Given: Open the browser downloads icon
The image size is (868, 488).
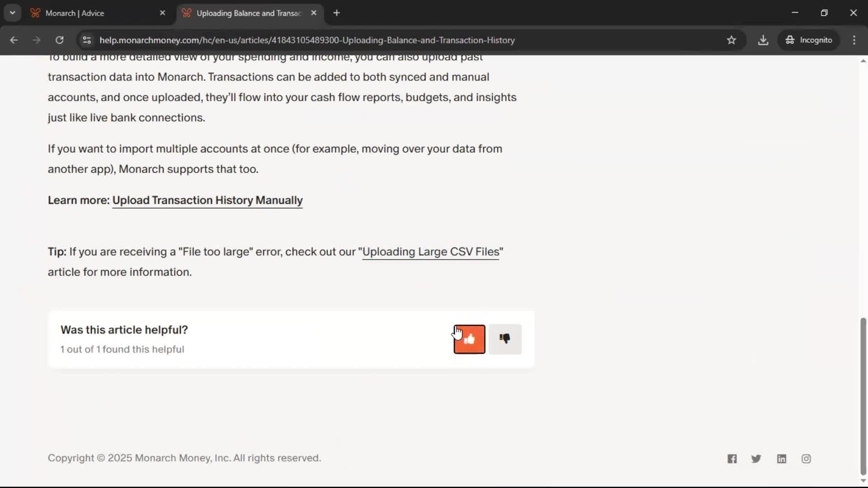Looking at the screenshot, I should [763, 40].
